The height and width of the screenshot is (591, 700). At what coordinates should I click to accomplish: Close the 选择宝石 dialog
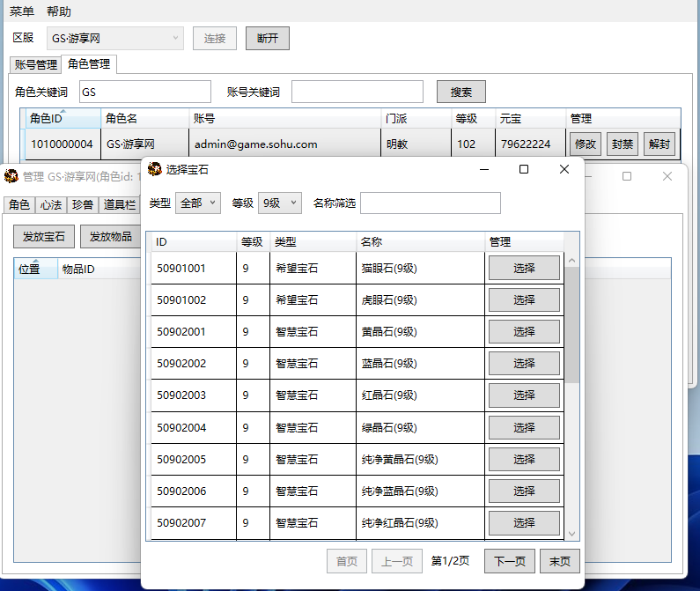point(564,169)
